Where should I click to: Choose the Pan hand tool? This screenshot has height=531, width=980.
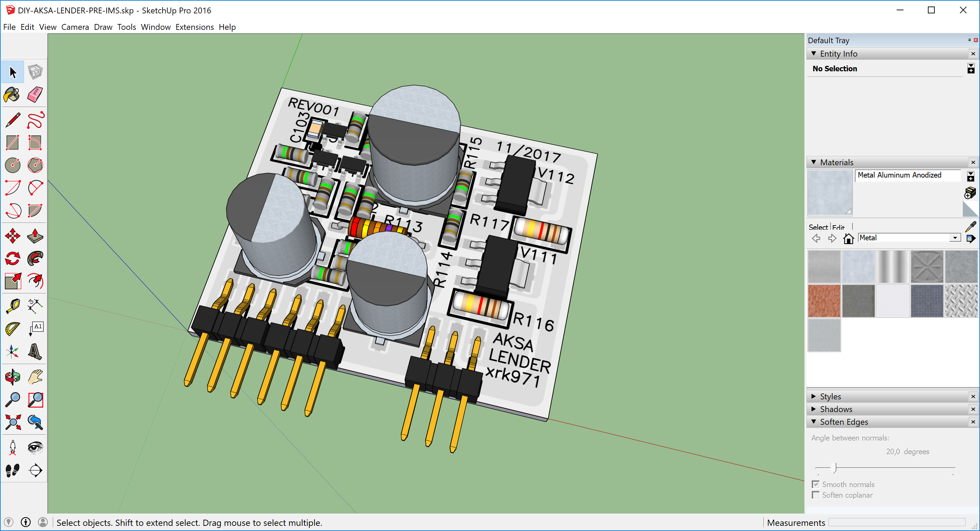(x=35, y=377)
